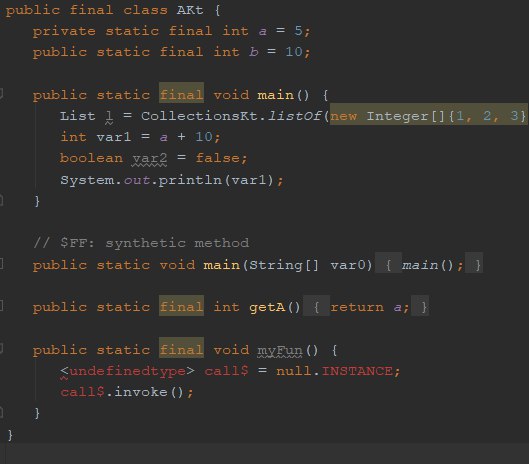This screenshot has height=464, width=529.
Task: Click the boolean keyword
Action: tap(91, 159)
